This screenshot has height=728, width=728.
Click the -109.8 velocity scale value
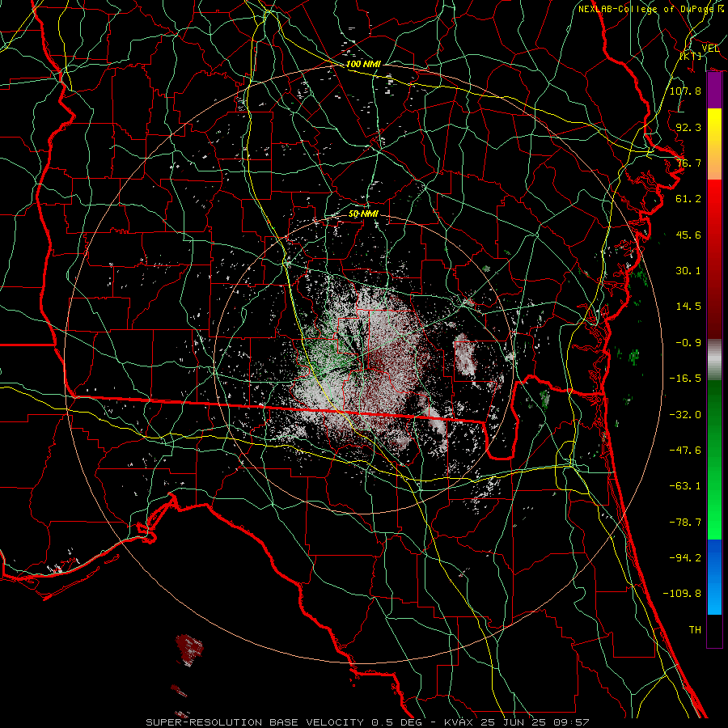tap(682, 594)
